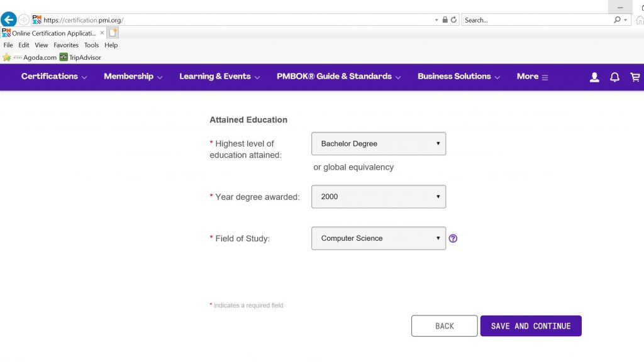Click inside the Search field
Viewport: 644px width, 362px height.
(x=535, y=19)
